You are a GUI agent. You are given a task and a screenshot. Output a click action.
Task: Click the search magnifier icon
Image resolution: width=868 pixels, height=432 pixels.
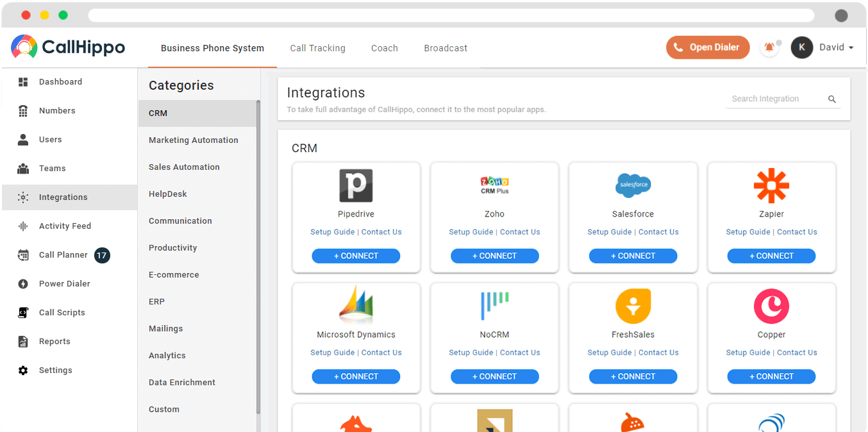coord(832,99)
